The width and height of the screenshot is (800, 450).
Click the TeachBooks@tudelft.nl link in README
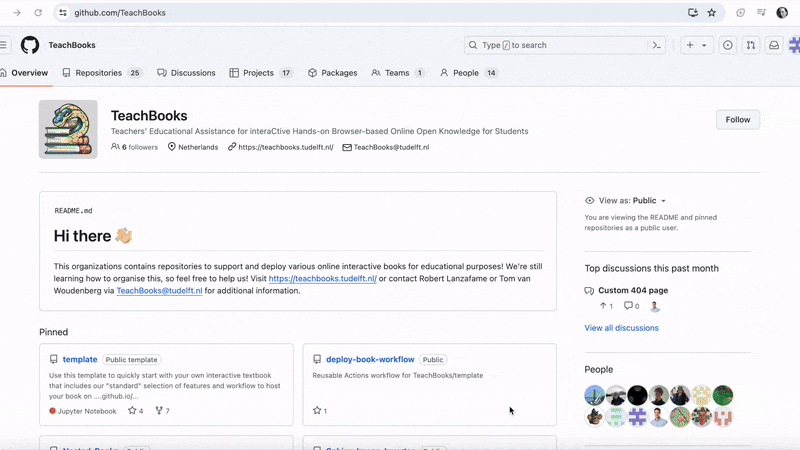tap(159, 291)
